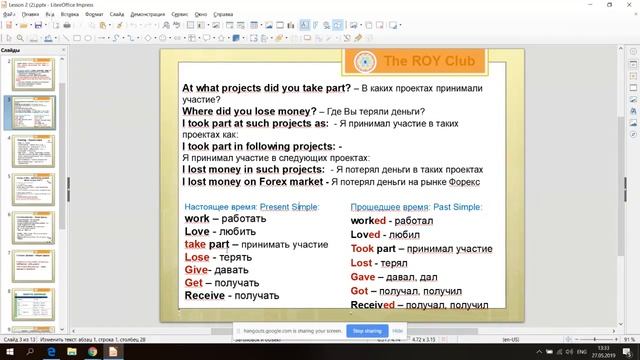Open File Explorer from the taskbar
The height and width of the screenshot is (360, 640).
(x=72, y=351)
